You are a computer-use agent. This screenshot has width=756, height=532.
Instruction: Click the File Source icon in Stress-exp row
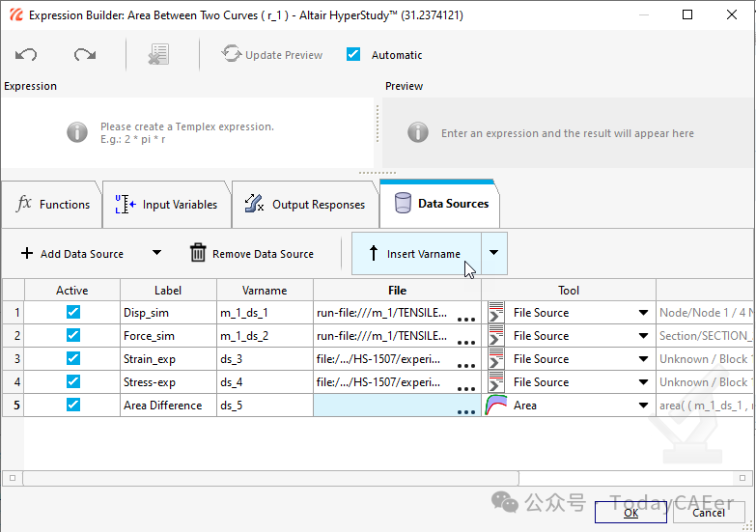click(496, 381)
